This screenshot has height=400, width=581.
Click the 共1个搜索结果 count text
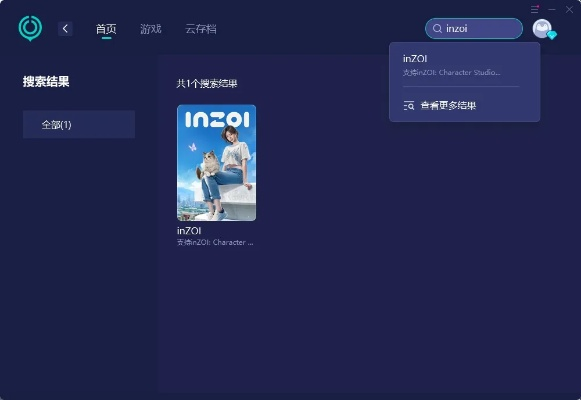(207, 83)
